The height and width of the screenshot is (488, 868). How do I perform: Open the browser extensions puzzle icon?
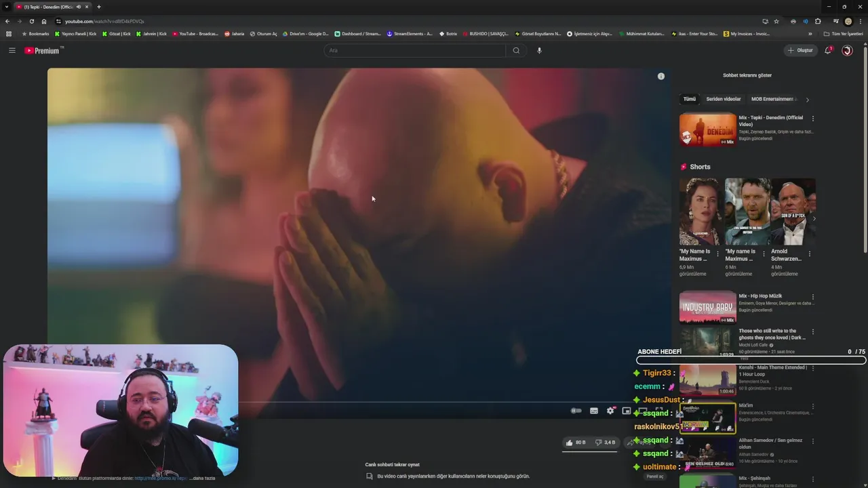tap(818, 21)
